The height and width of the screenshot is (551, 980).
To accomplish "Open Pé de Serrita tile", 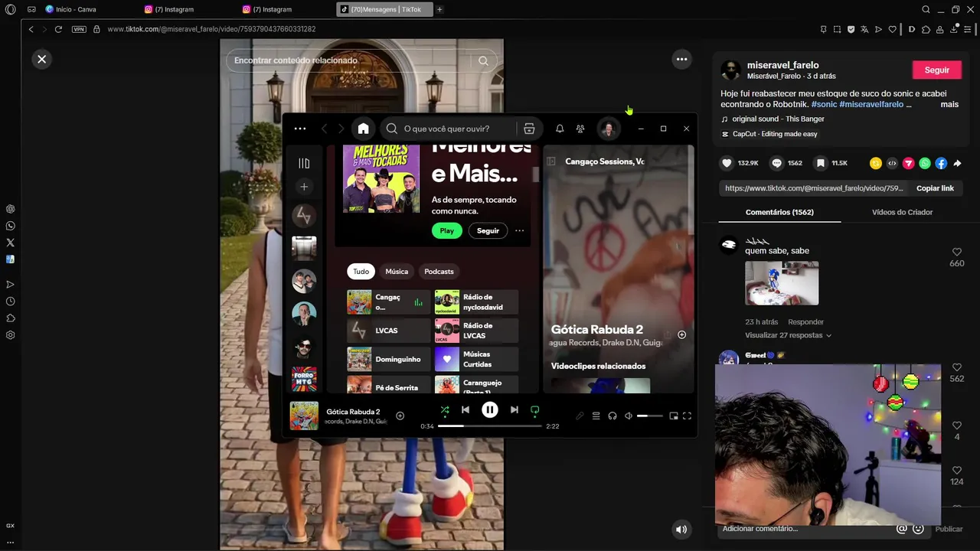I will click(388, 385).
